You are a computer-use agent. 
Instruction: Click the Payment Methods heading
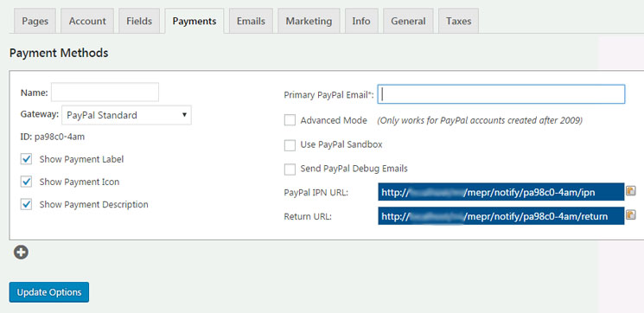pyautogui.click(x=59, y=53)
